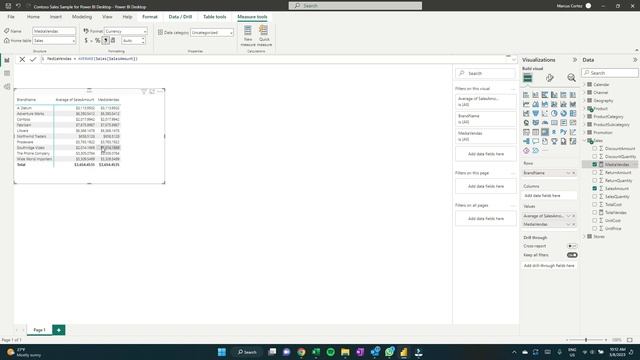This screenshot has width=640, height=360.
Task: Choose the Donut chart visual
Action: pos(564,113)
